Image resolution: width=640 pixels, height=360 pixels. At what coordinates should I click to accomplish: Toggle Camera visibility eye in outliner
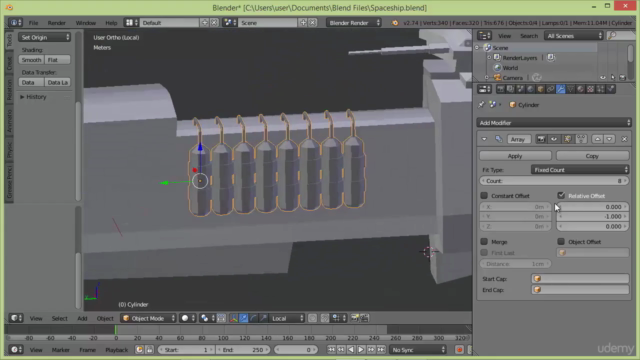pos(603,78)
